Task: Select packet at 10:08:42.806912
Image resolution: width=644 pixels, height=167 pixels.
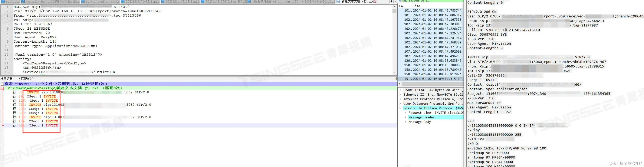Action: click(430, 15)
